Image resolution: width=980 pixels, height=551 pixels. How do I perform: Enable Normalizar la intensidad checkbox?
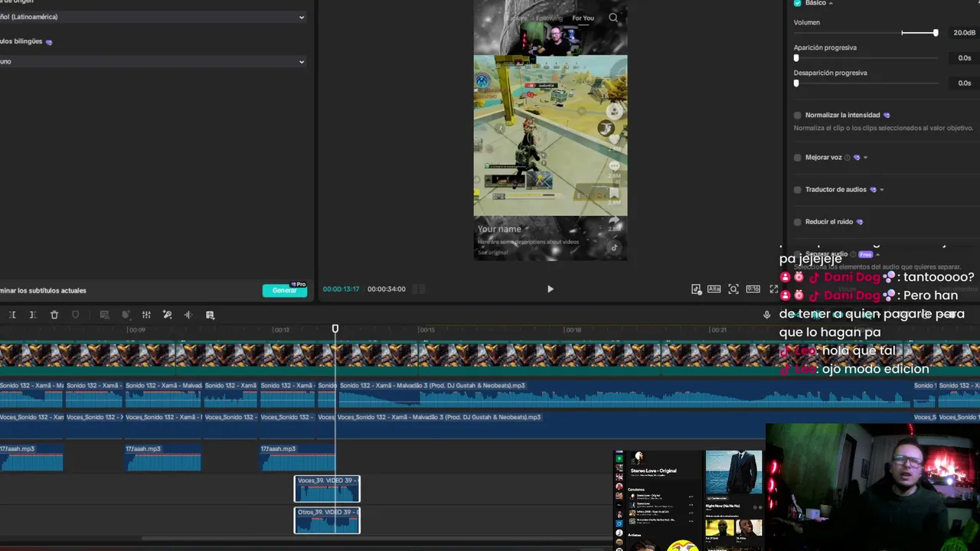tap(798, 115)
